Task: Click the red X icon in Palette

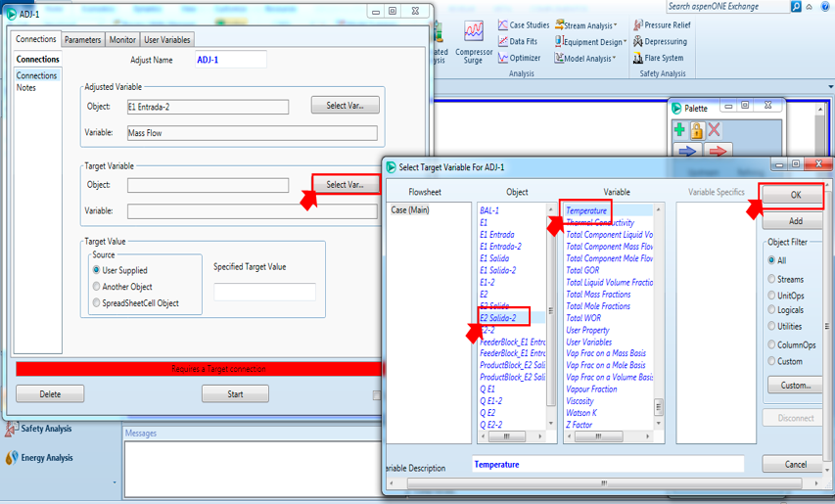Action: pyautogui.click(x=715, y=130)
